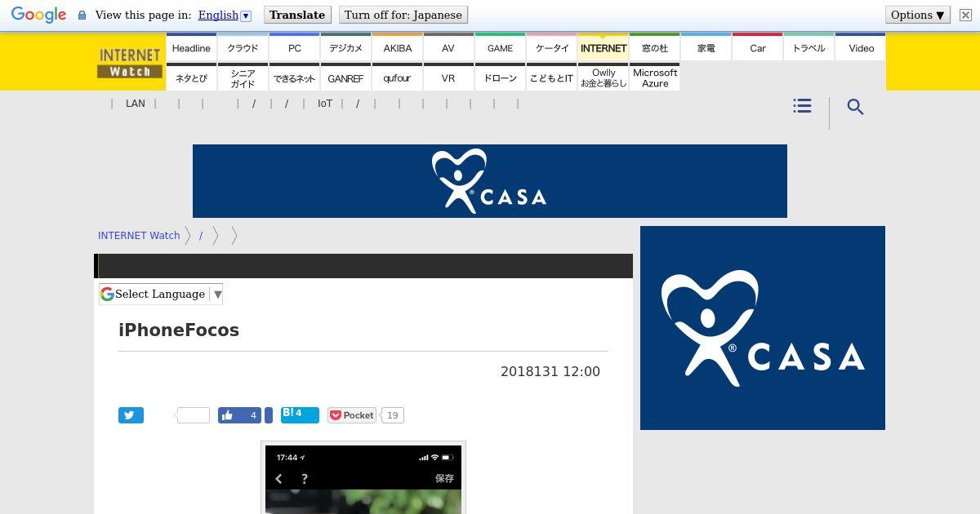980x514 pixels.
Task: Select the INTERNET tab
Action: [x=604, y=48]
